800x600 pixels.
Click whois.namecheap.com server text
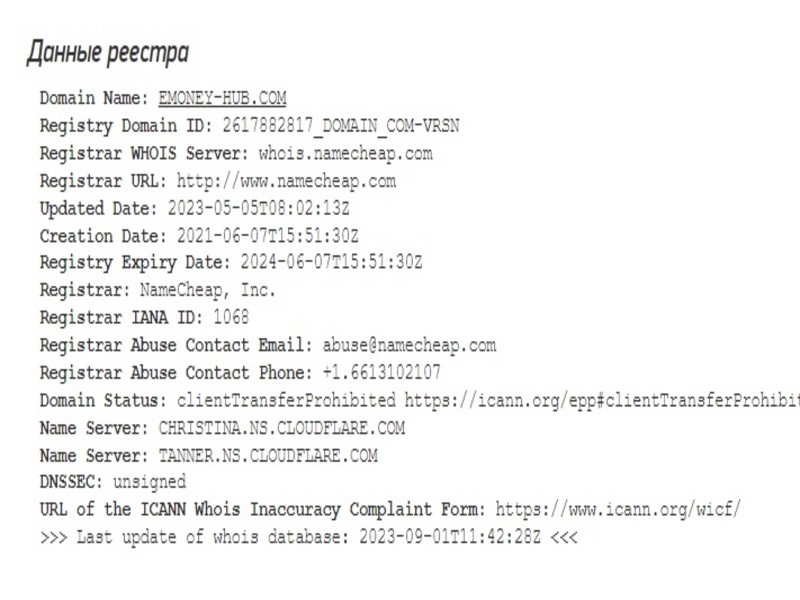click(345, 154)
